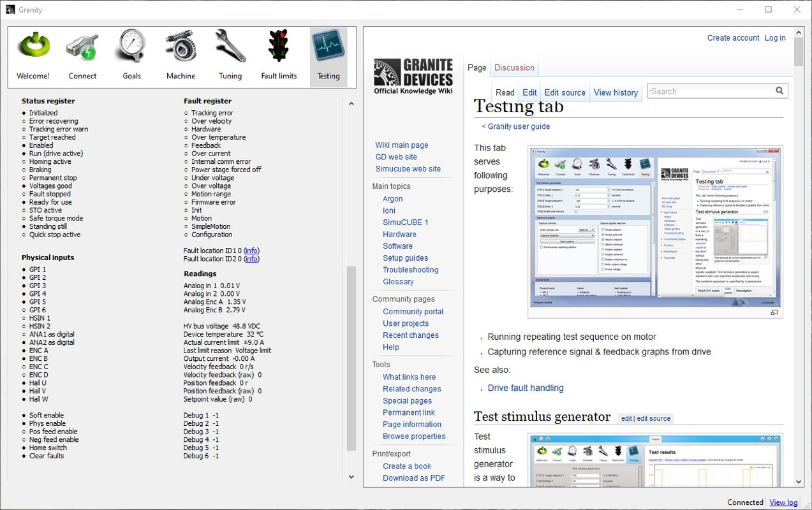Select the View history tab
This screenshot has height=510, width=812.
[616, 92]
